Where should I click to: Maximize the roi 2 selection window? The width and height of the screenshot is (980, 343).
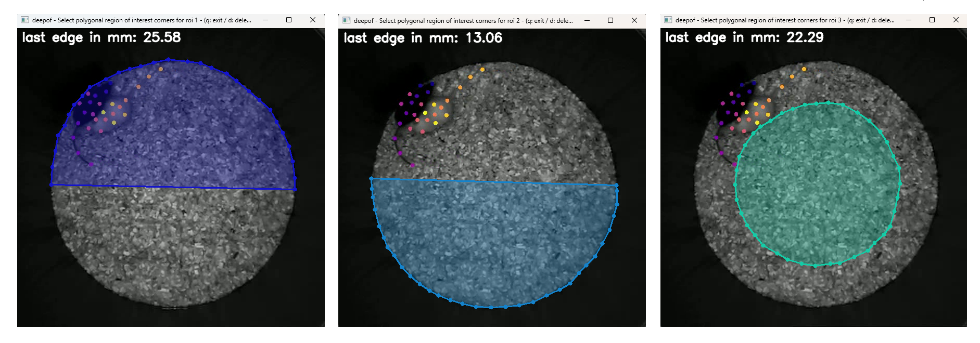[610, 21]
